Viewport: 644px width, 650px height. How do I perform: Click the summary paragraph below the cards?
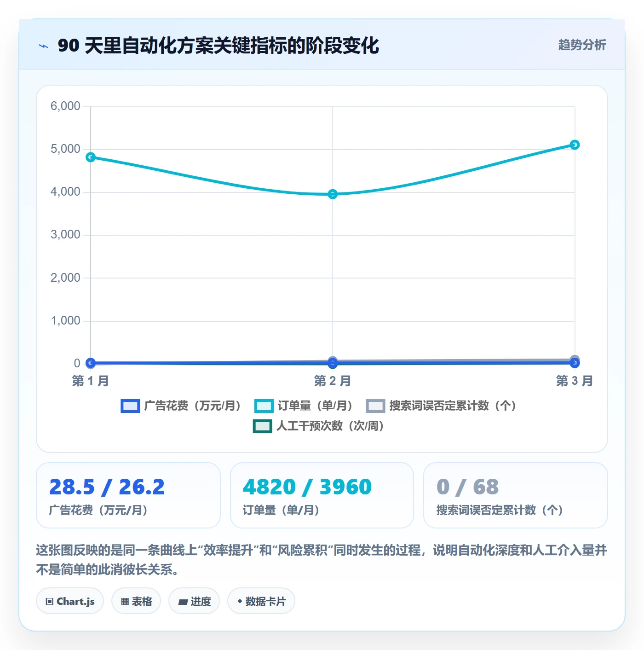[x=322, y=560]
